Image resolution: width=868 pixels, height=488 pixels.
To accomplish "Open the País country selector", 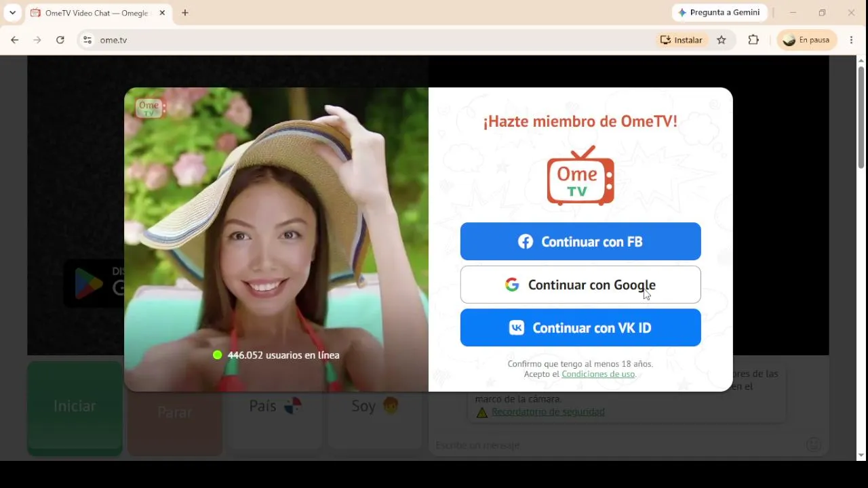I will point(275,407).
